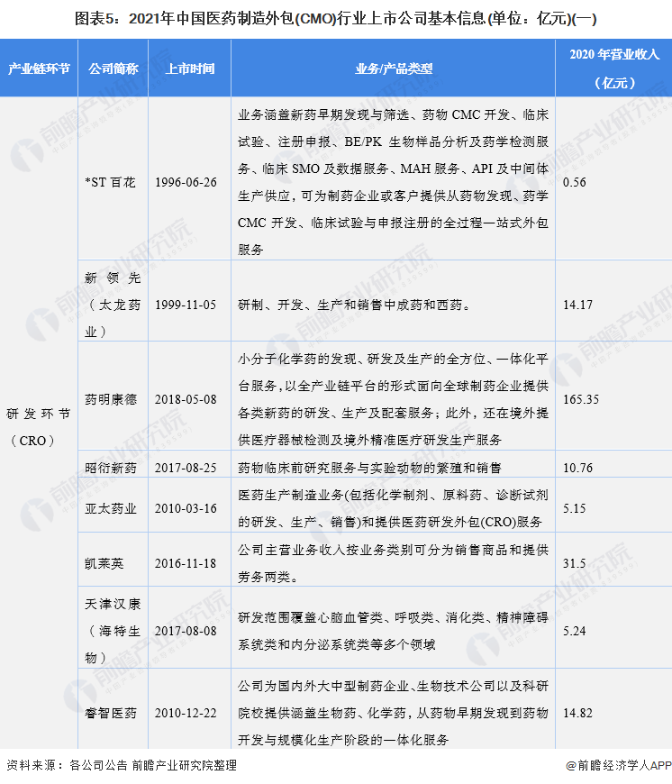Click the 2020年营业收入 column header
This screenshot has width=672, height=784.
coord(614,68)
